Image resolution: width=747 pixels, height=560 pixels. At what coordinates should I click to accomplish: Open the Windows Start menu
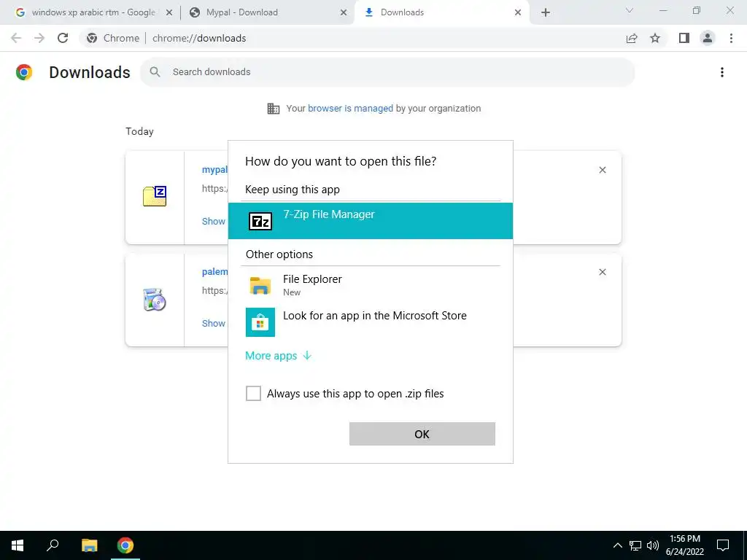point(18,545)
